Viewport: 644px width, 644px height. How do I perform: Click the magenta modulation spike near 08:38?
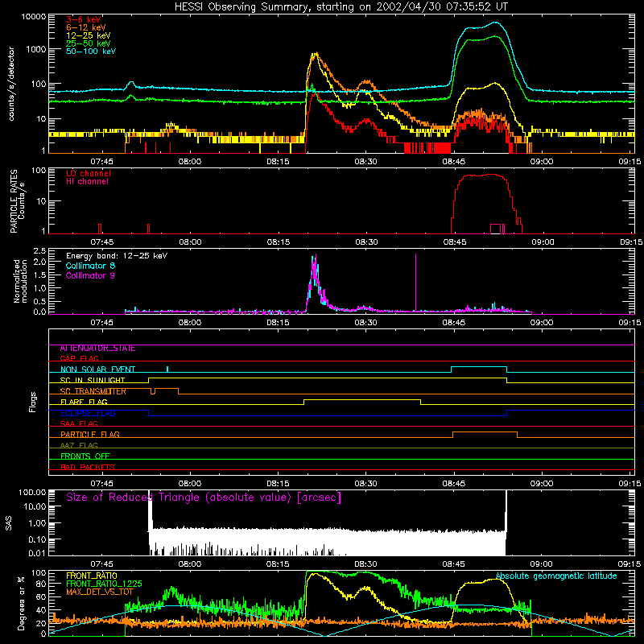click(x=415, y=283)
